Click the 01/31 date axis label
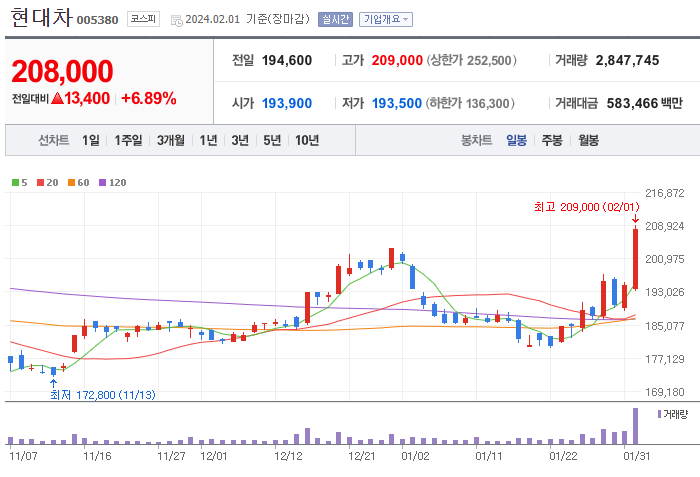The height and width of the screenshot is (477, 700). (637, 456)
